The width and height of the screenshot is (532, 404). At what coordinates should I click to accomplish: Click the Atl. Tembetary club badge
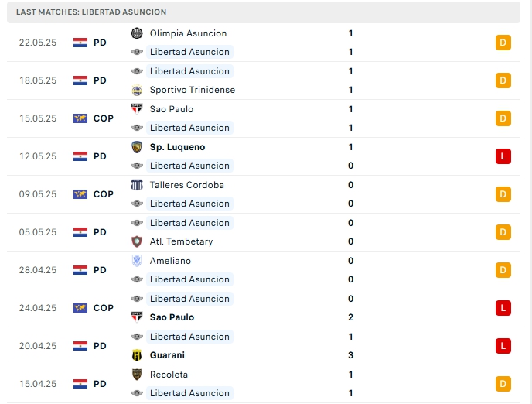137,241
